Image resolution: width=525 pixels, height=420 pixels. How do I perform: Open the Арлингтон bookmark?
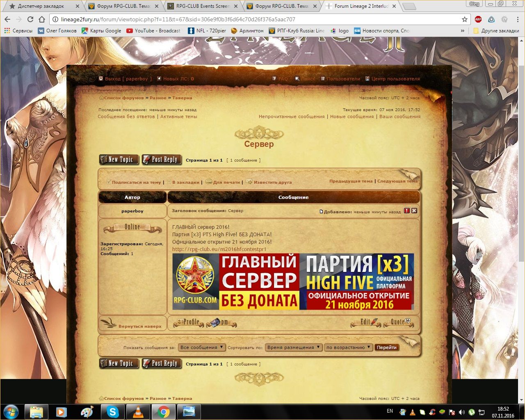tap(247, 31)
